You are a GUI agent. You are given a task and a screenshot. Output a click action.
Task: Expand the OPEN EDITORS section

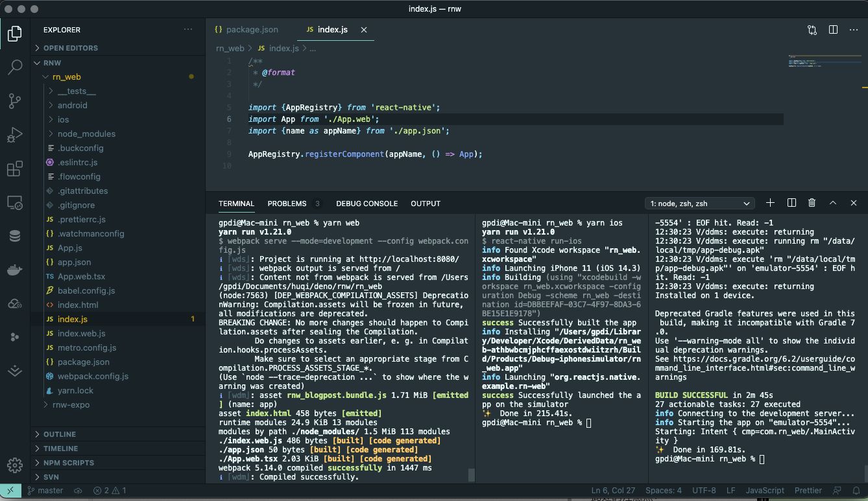[x=118, y=48]
